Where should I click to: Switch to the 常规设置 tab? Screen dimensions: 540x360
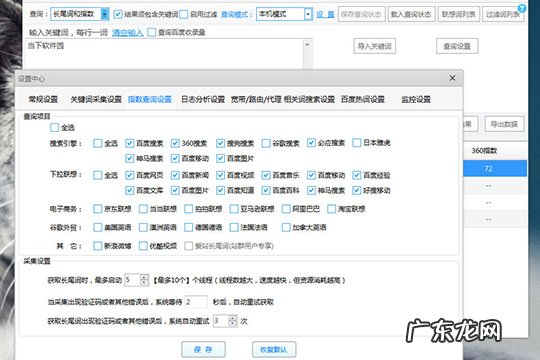click(43, 99)
